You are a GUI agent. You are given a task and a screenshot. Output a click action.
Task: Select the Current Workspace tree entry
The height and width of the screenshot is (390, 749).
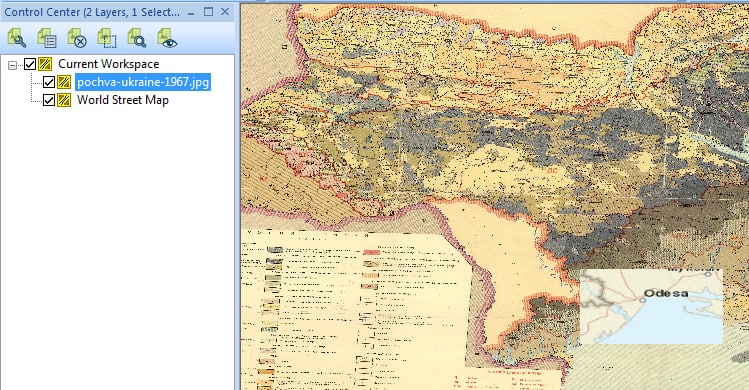(x=108, y=64)
